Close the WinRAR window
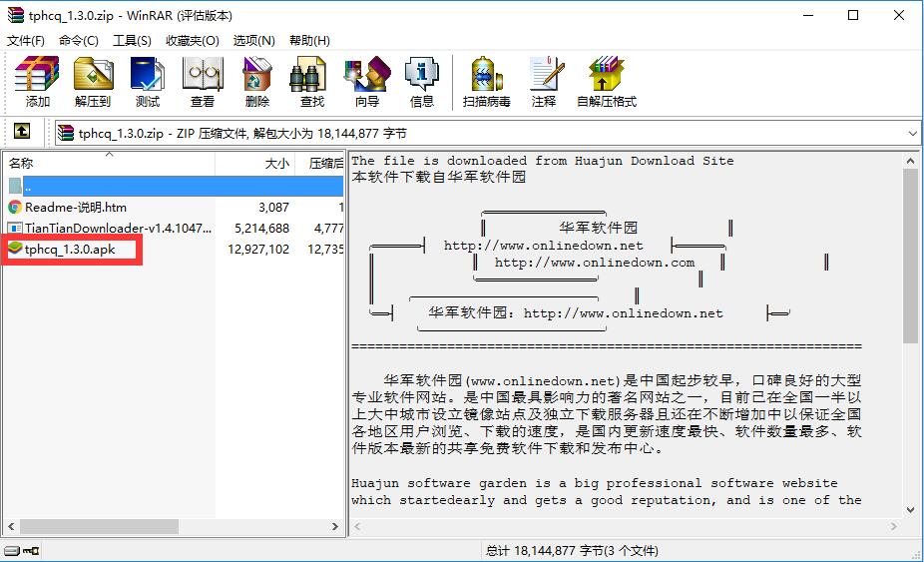924x562 pixels. [x=899, y=15]
